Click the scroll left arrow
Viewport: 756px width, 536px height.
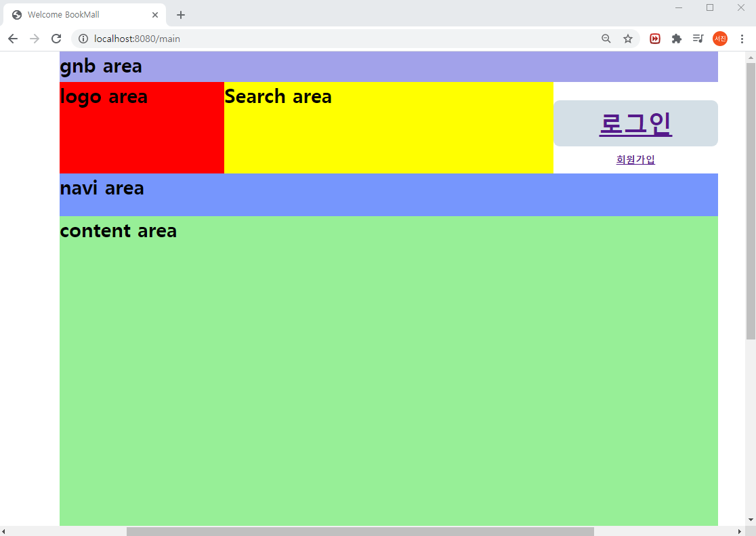click(4, 531)
